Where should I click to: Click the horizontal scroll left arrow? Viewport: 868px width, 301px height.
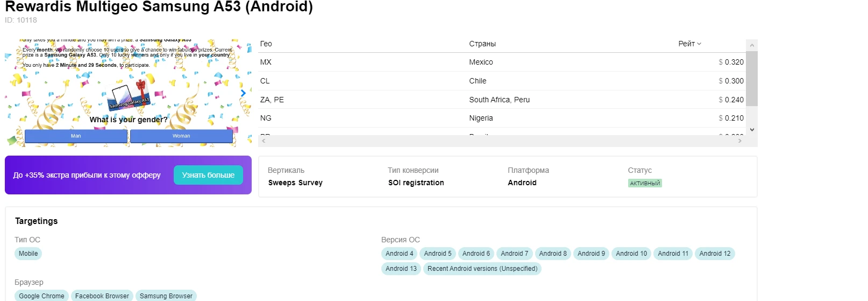(264, 141)
